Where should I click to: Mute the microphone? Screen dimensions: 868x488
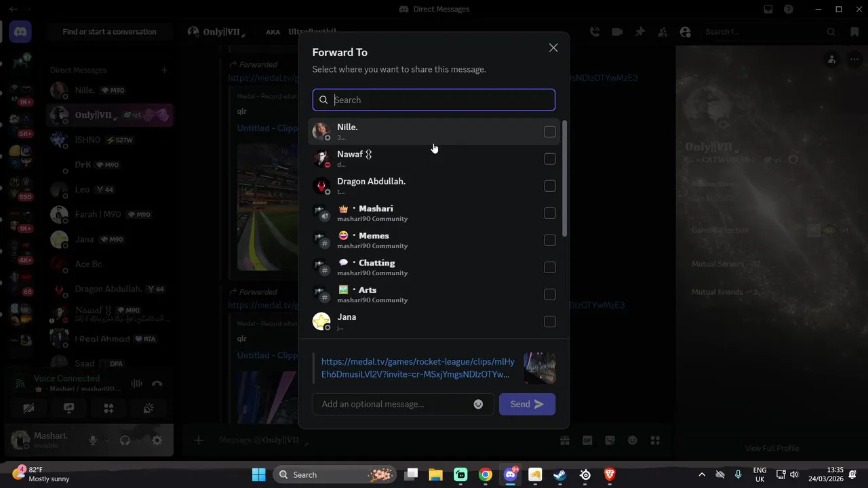93,441
